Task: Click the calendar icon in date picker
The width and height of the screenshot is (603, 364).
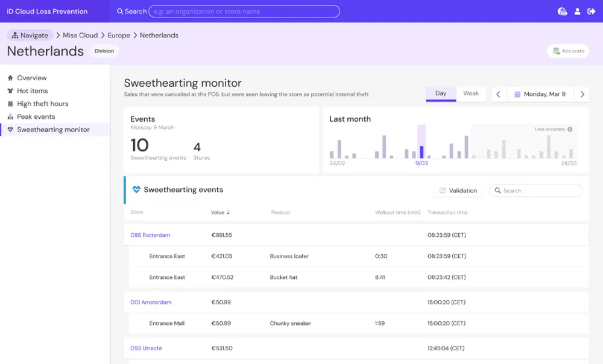Action: click(517, 94)
